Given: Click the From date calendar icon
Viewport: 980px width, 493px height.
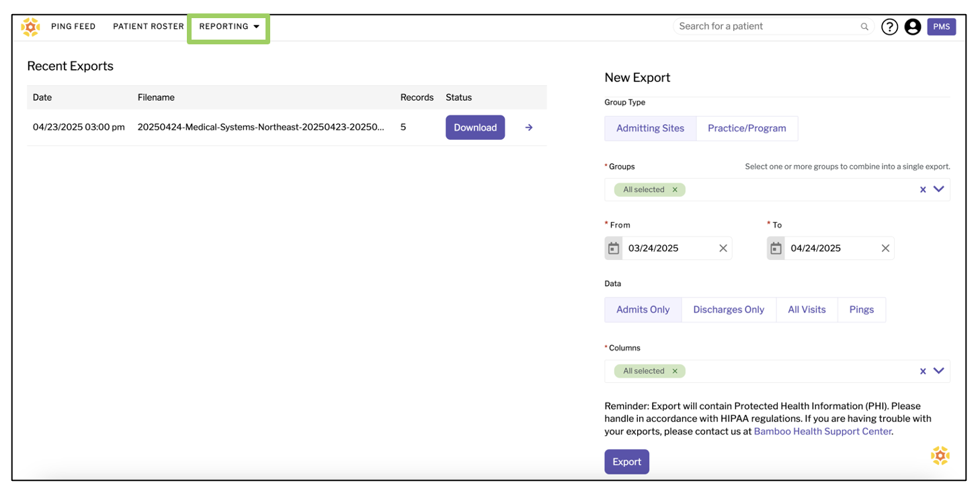Looking at the screenshot, I should 614,249.
